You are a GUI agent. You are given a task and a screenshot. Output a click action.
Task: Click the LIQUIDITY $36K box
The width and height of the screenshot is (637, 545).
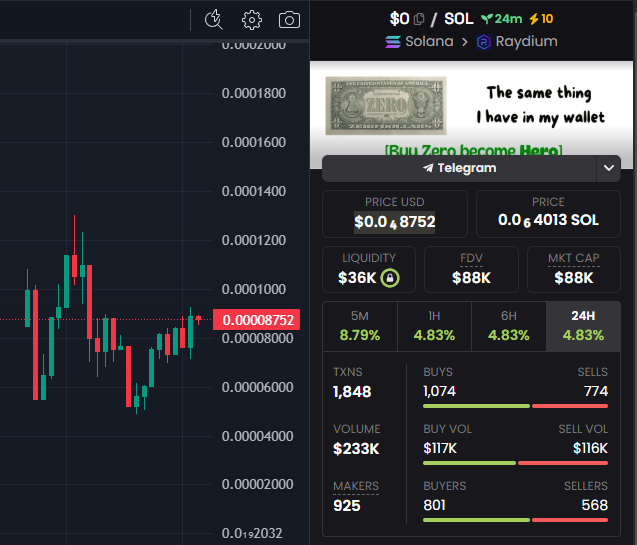[369, 269]
